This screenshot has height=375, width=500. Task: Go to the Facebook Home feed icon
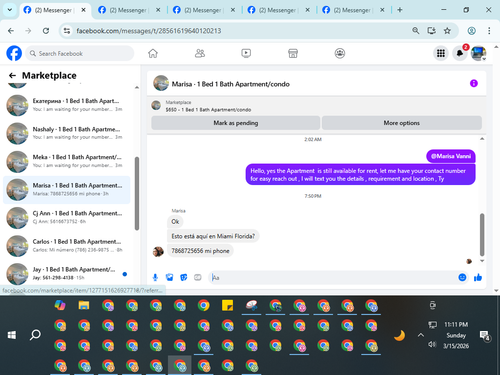(153, 53)
